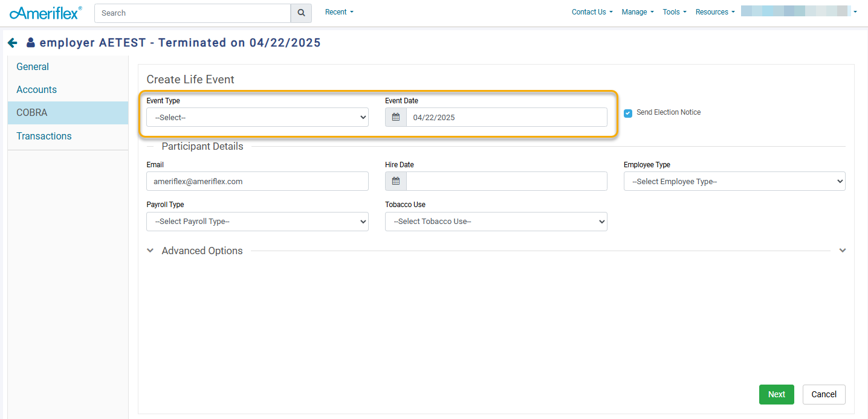Click the search magnifier button
Screen dimensions: 868x419
[301, 13]
